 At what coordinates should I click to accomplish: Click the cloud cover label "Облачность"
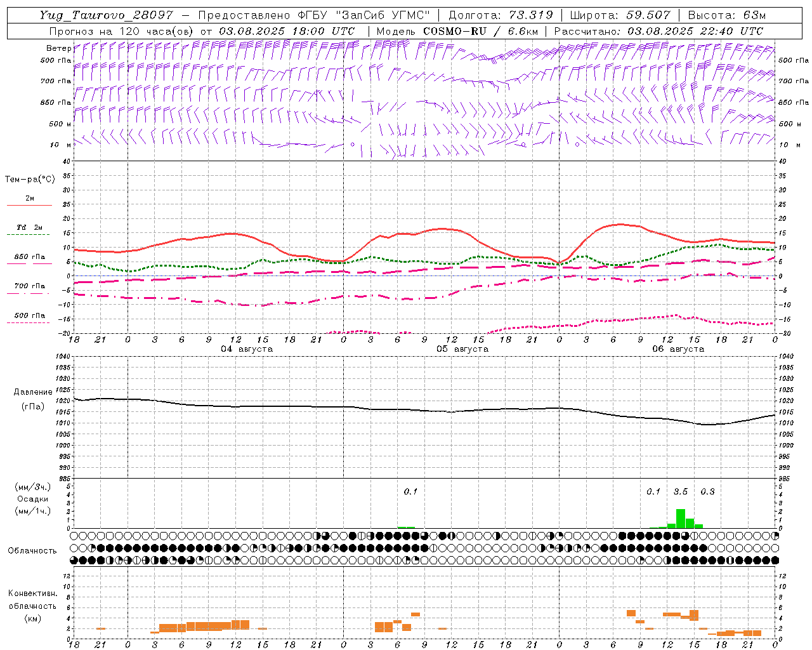point(32,550)
